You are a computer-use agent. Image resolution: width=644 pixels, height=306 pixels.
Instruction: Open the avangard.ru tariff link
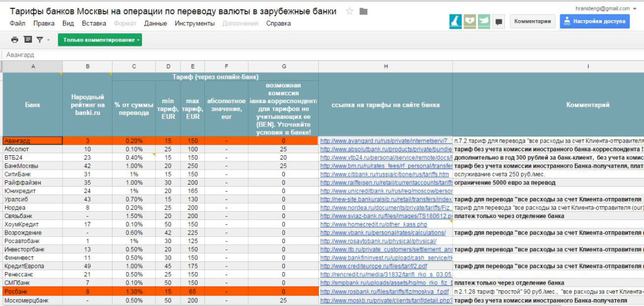[x=385, y=141]
